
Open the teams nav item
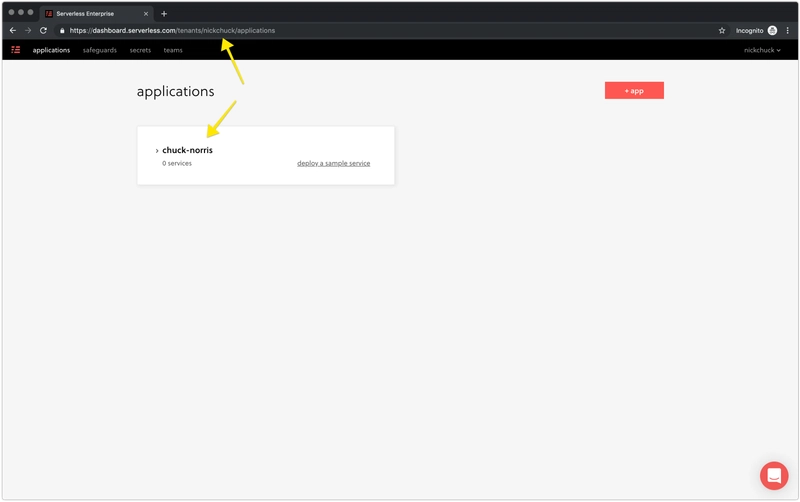pos(173,50)
